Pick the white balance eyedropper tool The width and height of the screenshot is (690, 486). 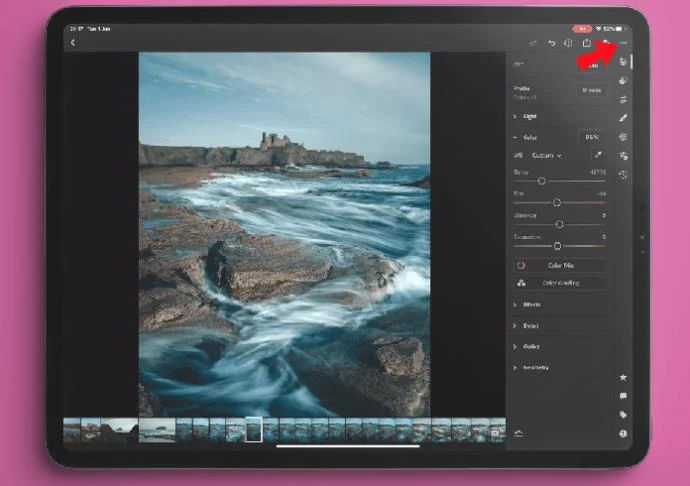point(598,155)
